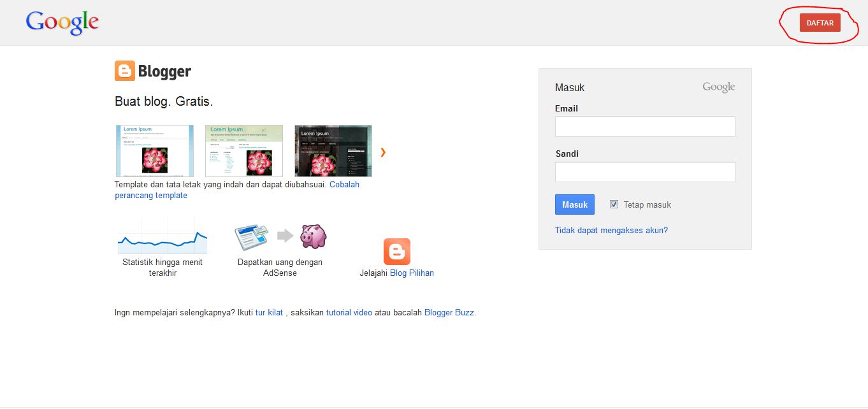The height and width of the screenshot is (409, 868).
Task: Click the Masuk heading in sign-in box
Action: (570, 87)
